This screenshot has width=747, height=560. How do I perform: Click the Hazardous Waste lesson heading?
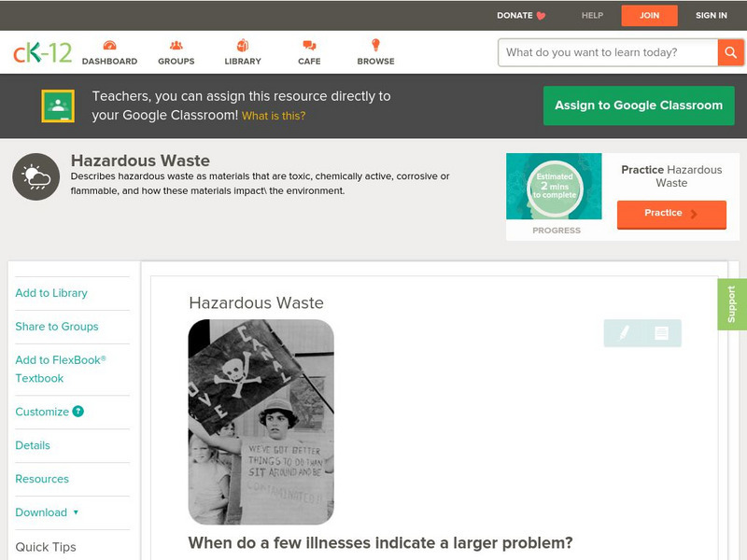tap(256, 302)
